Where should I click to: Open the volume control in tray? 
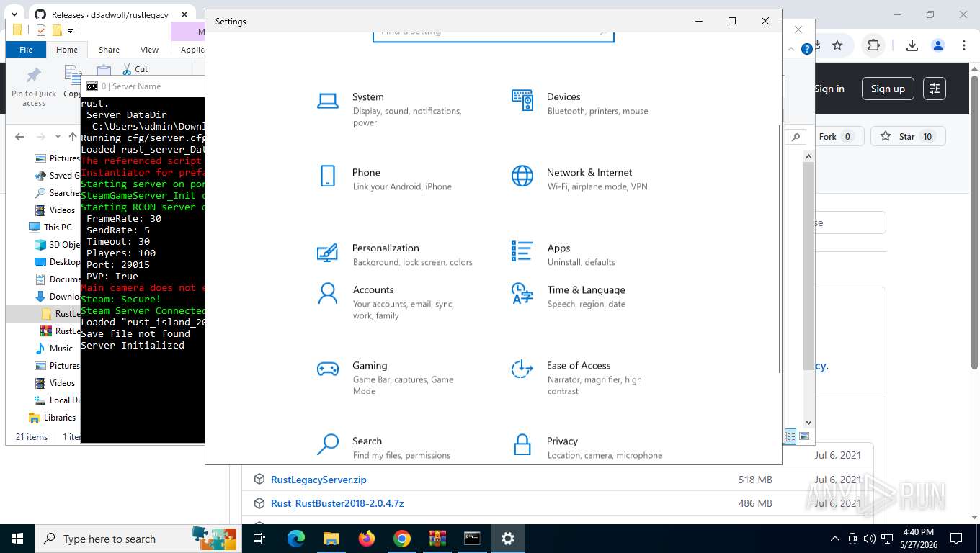[870, 539]
